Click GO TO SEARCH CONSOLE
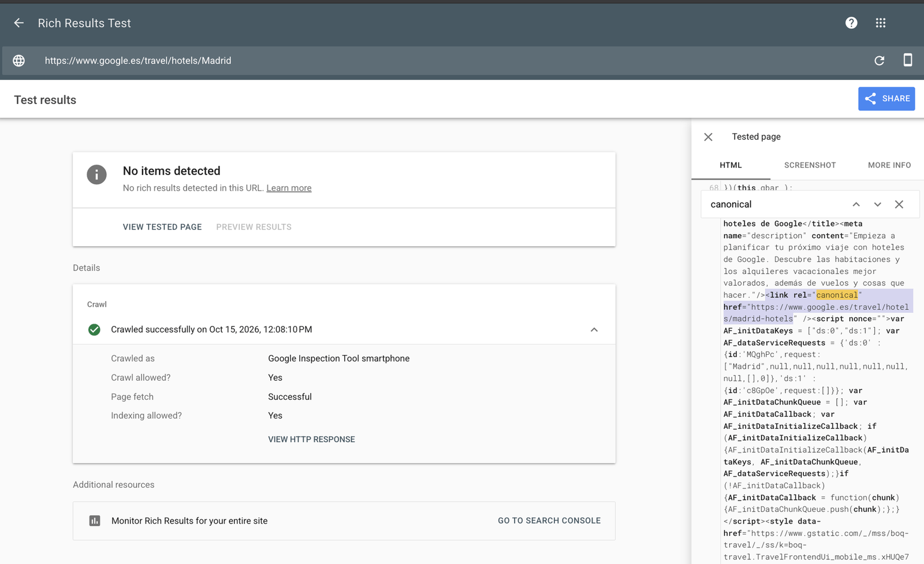 pyautogui.click(x=549, y=521)
